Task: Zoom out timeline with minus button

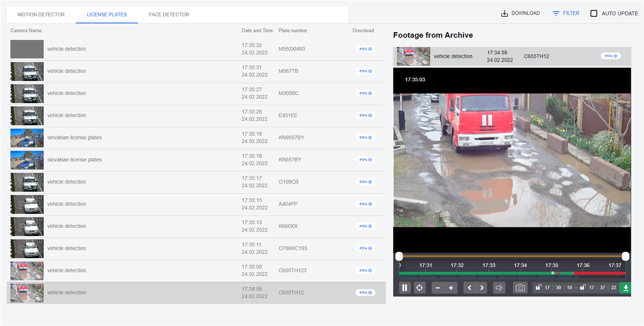Action: pos(438,288)
